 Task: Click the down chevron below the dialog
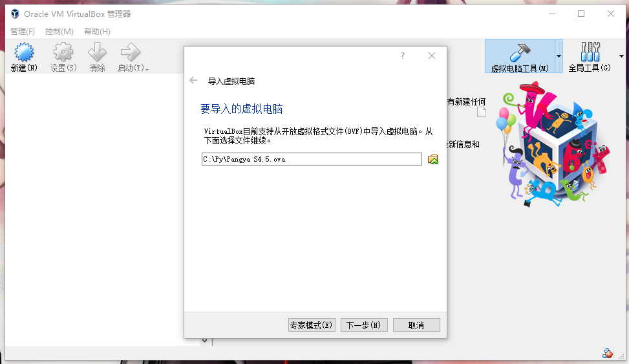coord(204,341)
